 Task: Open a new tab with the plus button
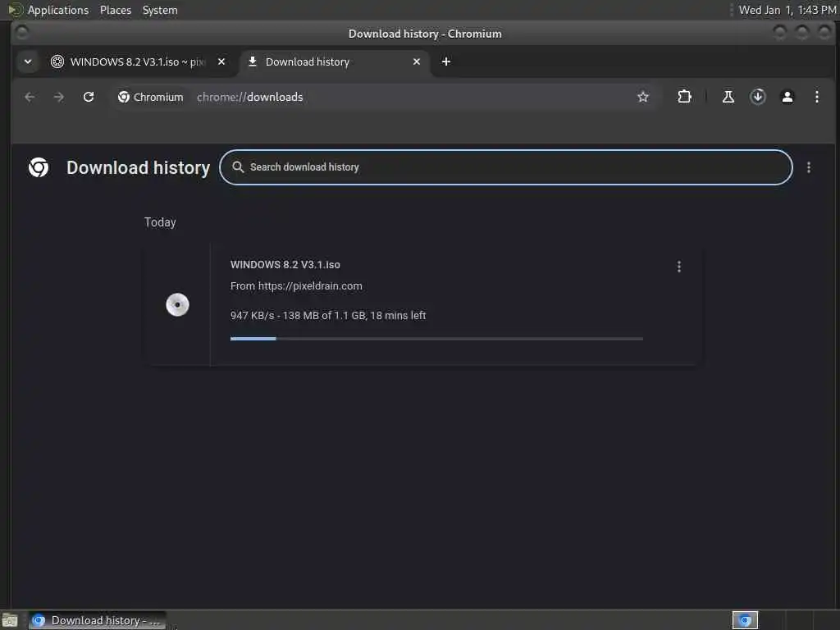pyautogui.click(x=445, y=62)
